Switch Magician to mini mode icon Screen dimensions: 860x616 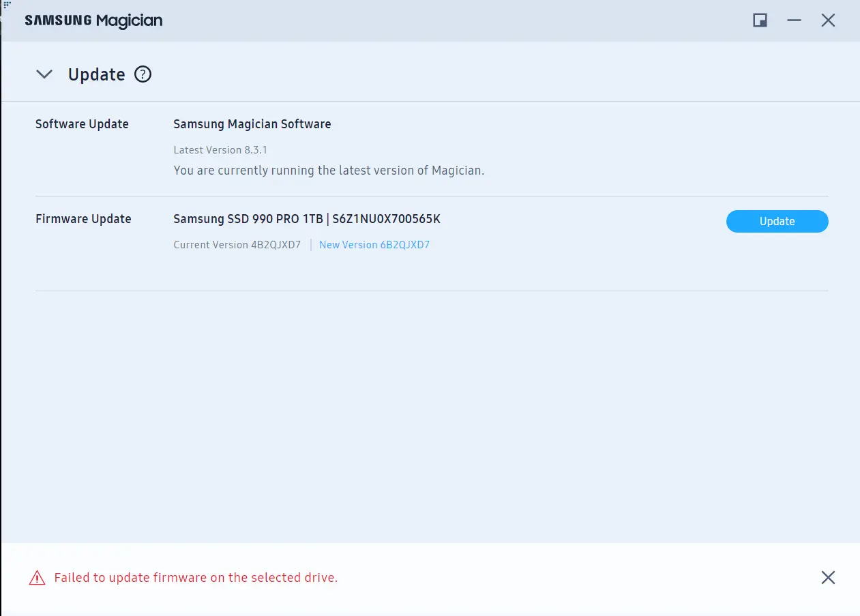(760, 20)
